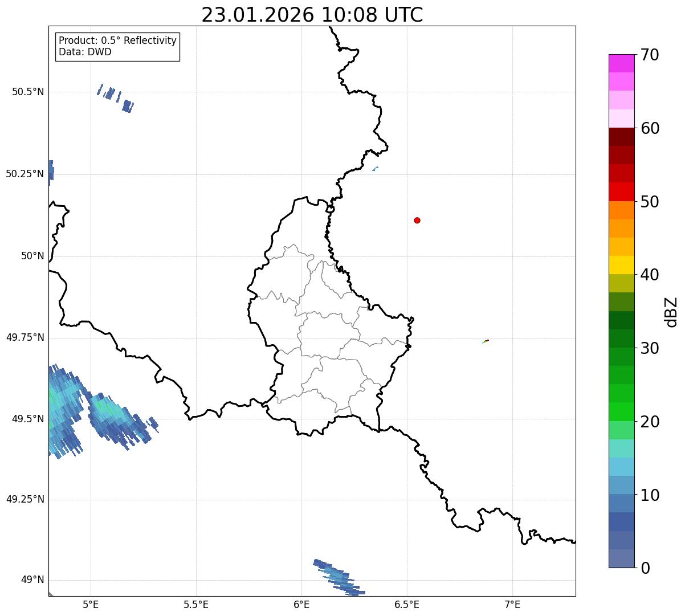The image size is (685, 616).
Task: Click the 50.5°N latitude label
Action: pyautogui.click(x=27, y=92)
